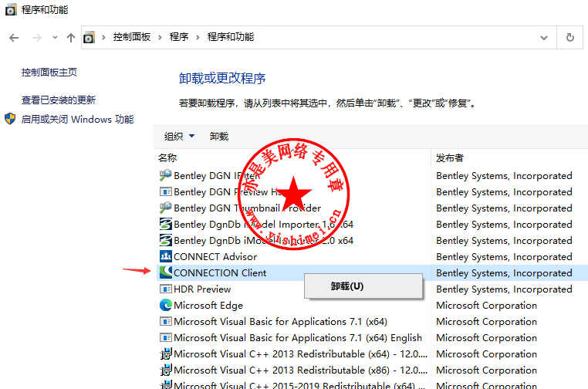Select the Microsoft Edge icon

pyautogui.click(x=165, y=305)
